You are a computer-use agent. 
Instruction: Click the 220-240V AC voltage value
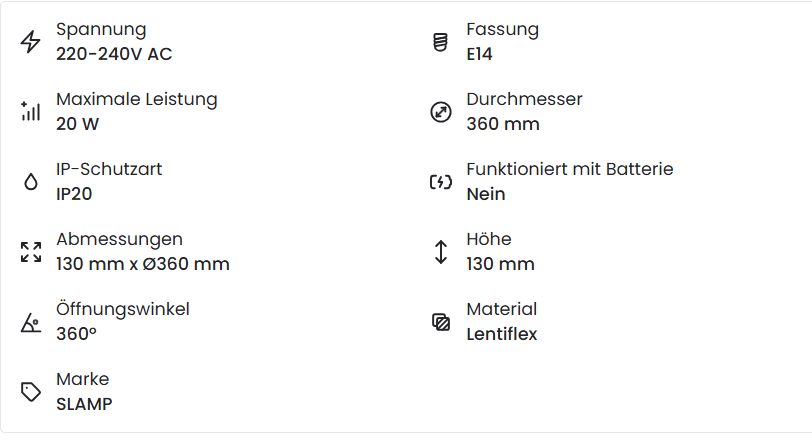(x=114, y=54)
